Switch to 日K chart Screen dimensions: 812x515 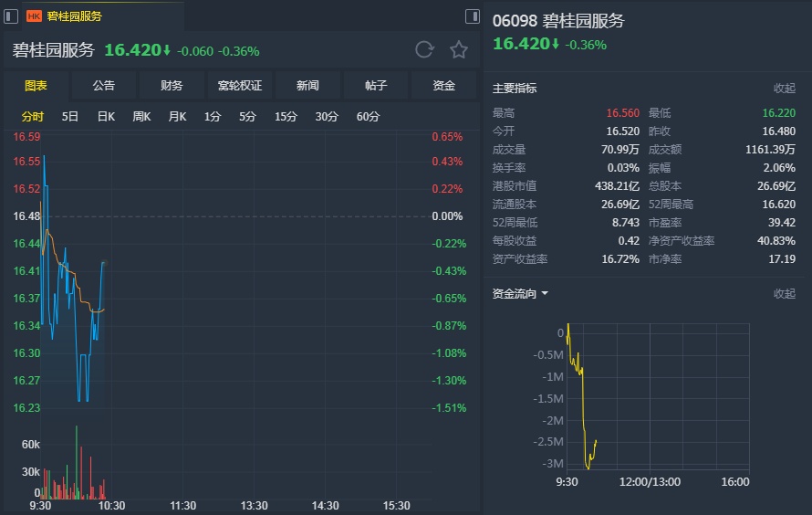(x=106, y=117)
